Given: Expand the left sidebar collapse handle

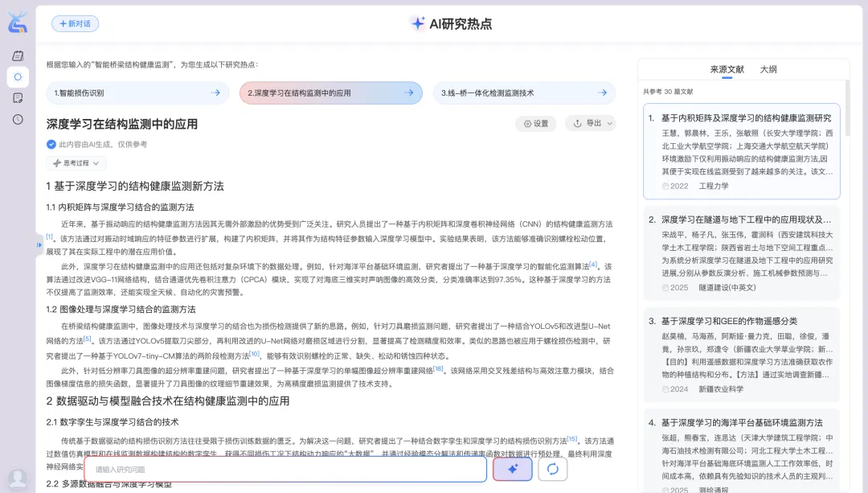Looking at the screenshot, I should pyautogui.click(x=39, y=244).
